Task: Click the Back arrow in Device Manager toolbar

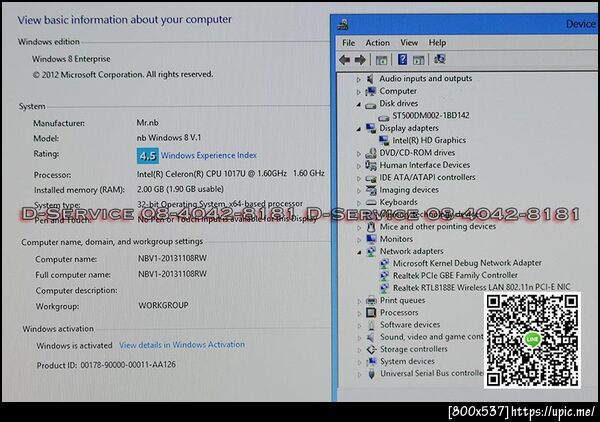Action: pos(345,60)
